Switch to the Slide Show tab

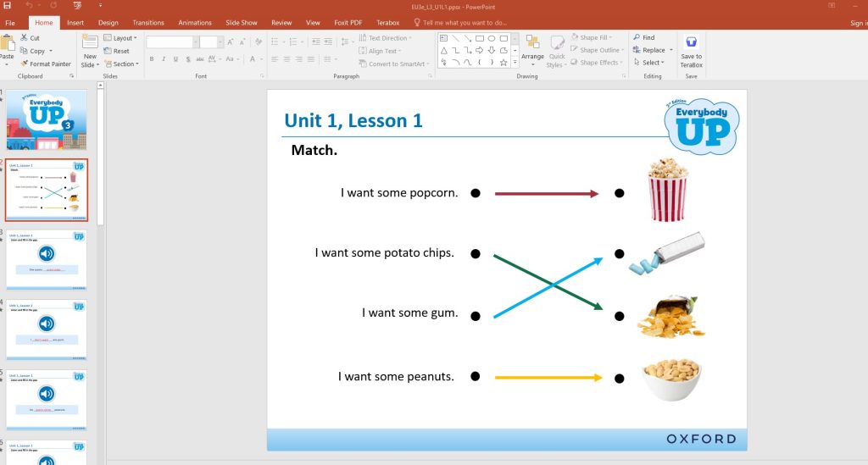coord(242,23)
